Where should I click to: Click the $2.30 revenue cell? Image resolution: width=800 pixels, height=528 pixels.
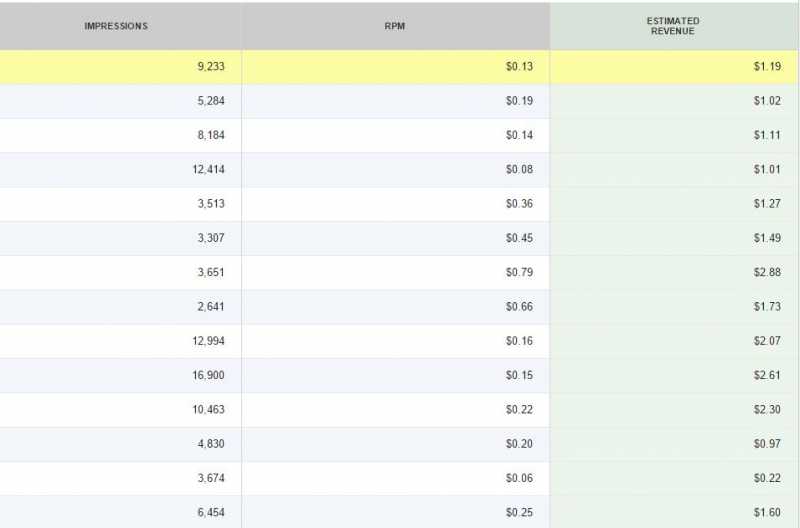(x=767, y=410)
